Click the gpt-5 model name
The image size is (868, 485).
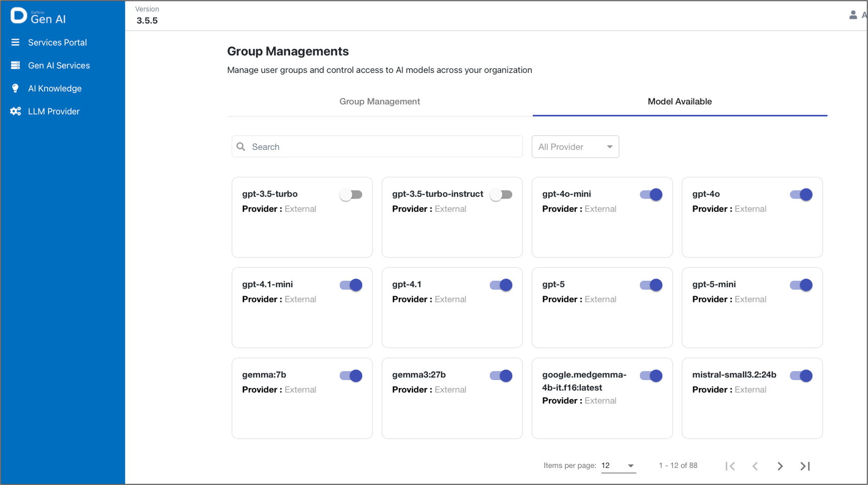pos(553,284)
